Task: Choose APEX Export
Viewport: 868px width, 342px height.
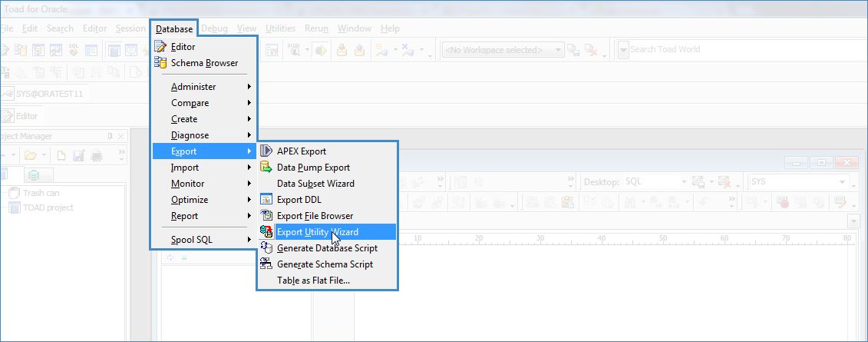Action: click(x=327, y=151)
